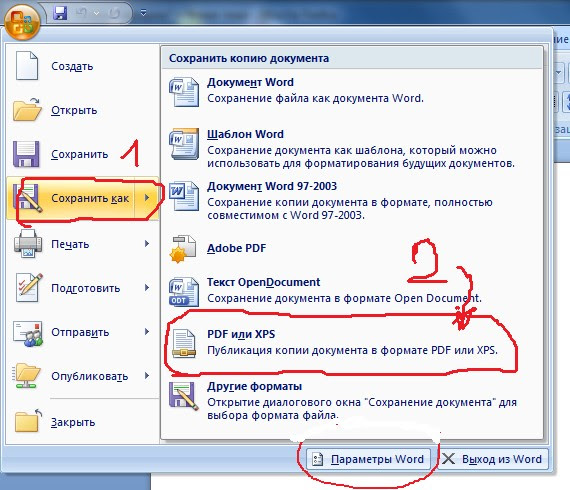Viewport: 570px width, 490px height.
Task: Click the options icon on Параметры Word
Action: 317,459
